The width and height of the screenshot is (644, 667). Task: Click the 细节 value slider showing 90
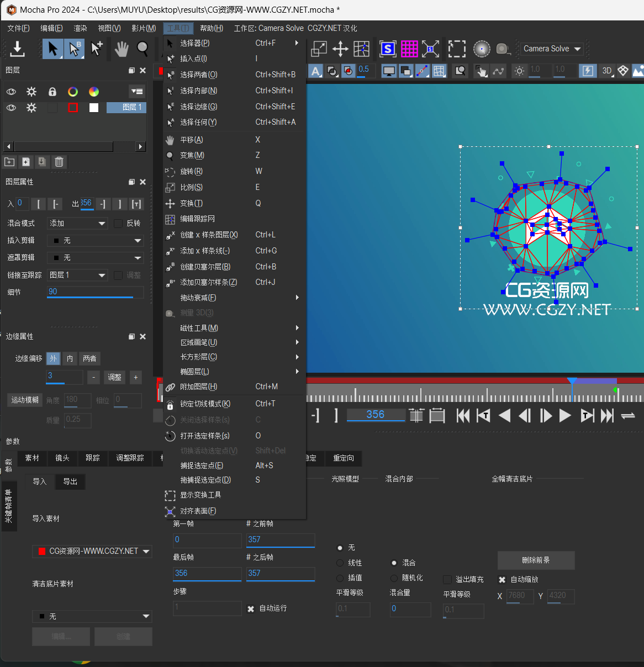(95, 292)
